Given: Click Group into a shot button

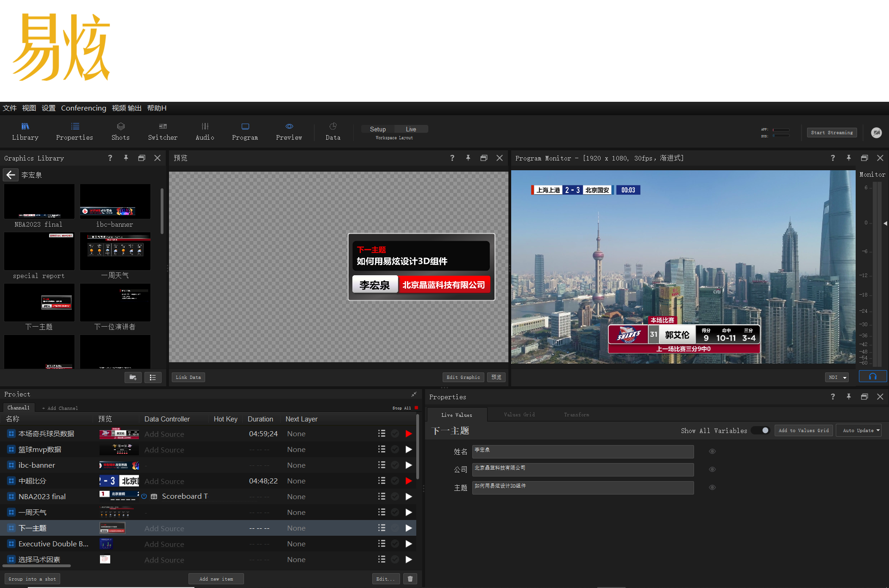Looking at the screenshot, I should click(x=32, y=579).
